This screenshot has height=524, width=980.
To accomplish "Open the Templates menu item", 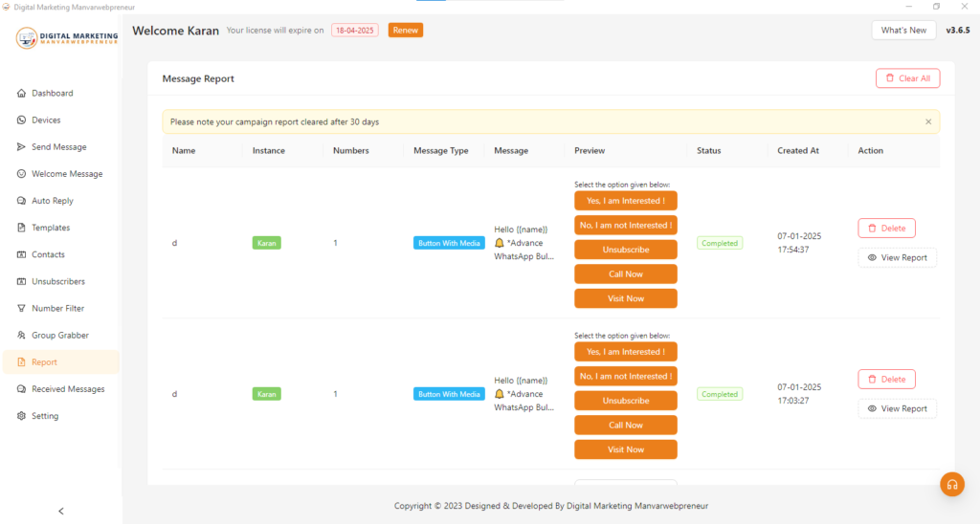I will point(50,228).
